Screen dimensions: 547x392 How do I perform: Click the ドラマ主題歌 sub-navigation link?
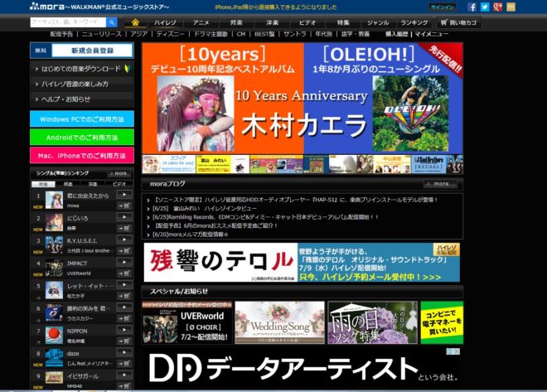[x=211, y=34]
